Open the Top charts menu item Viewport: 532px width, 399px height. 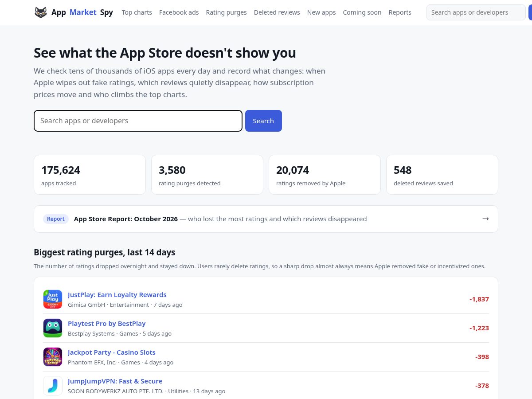[x=137, y=12]
